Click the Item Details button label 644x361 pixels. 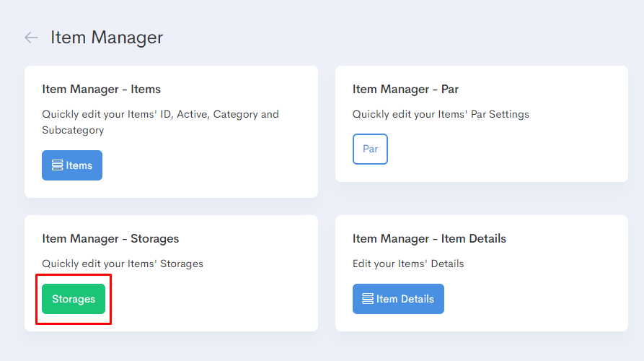pos(405,299)
